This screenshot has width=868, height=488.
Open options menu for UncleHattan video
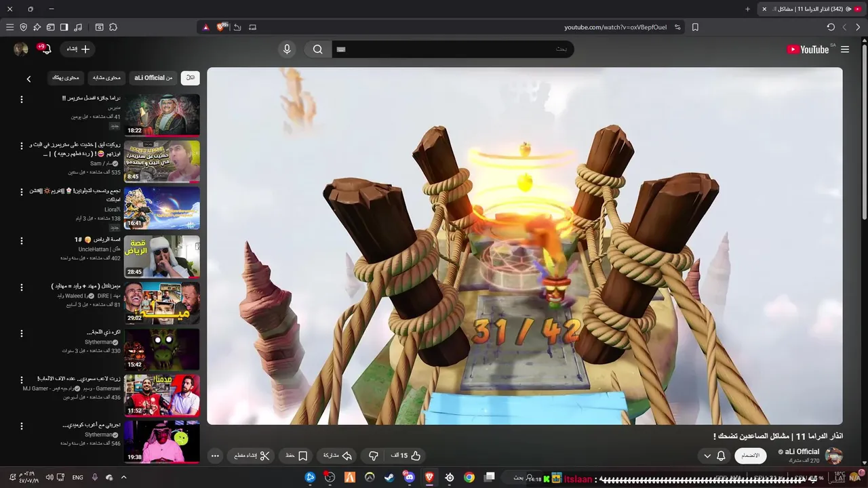pos(21,241)
